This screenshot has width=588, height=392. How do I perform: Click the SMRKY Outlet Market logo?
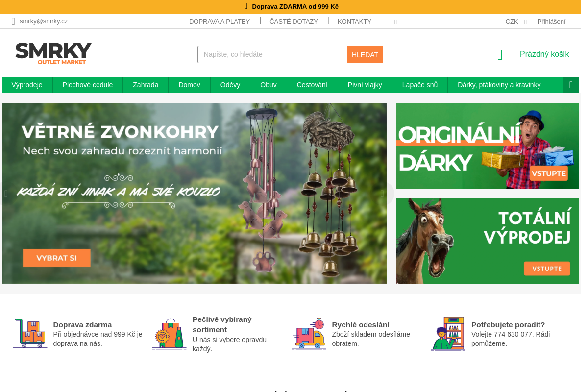[x=53, y=53]
